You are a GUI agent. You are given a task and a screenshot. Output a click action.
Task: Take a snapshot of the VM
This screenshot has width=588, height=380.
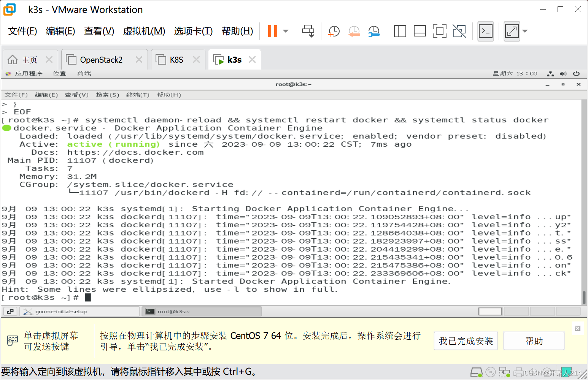click(x=334, y=31)
